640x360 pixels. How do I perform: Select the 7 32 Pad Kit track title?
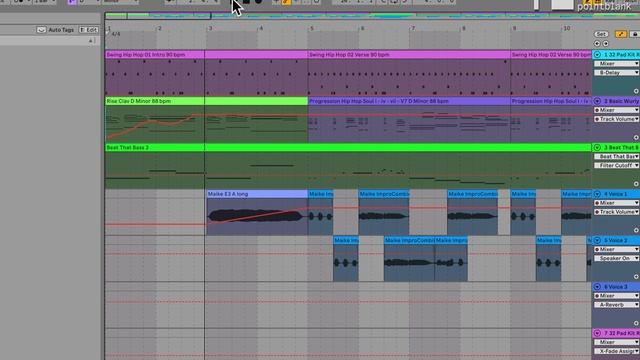point(622,333)
